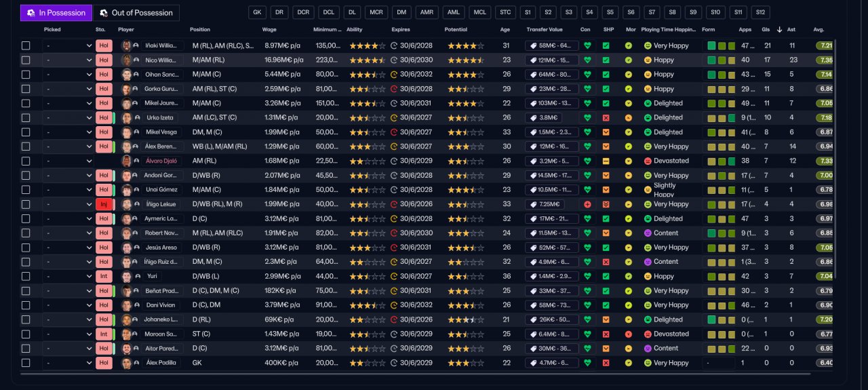Select the In Possession tab

click(56, 13)
